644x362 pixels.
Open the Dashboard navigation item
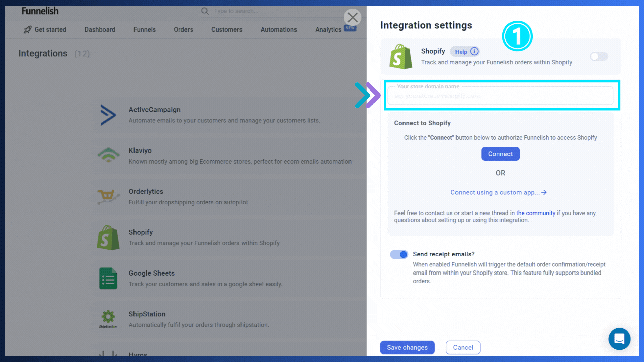click(100, 29)
